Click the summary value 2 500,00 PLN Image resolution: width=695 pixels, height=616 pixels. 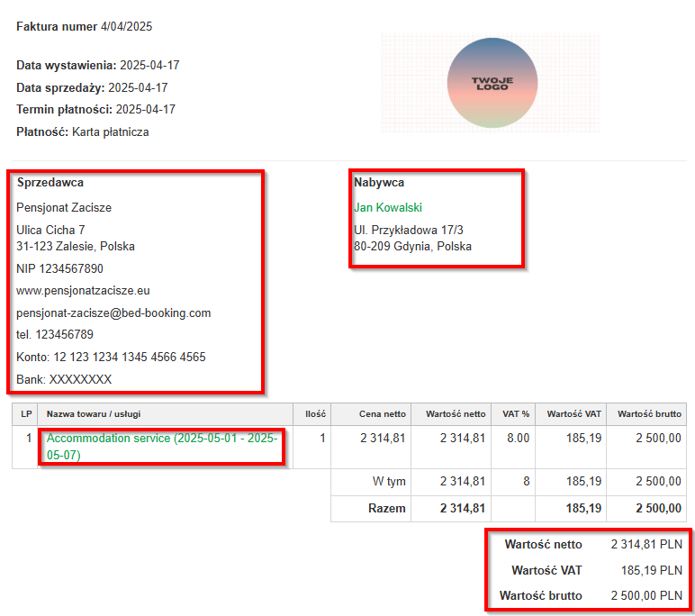click(646, 595)
